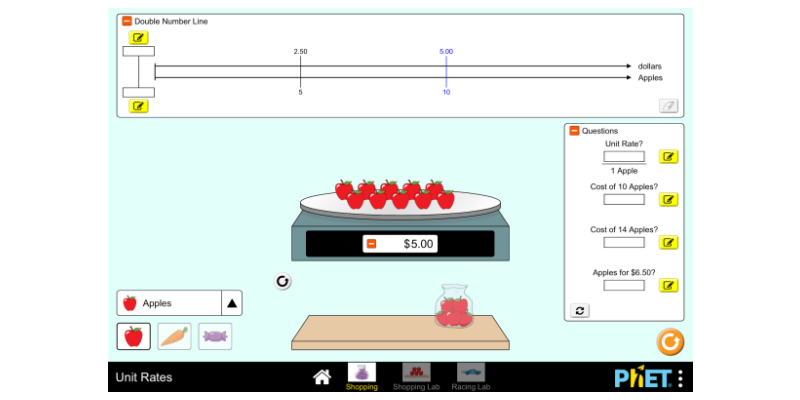800x400 pixels.
Task: Click pencil icon for Cost of 10 Apples
Action: 668,200
